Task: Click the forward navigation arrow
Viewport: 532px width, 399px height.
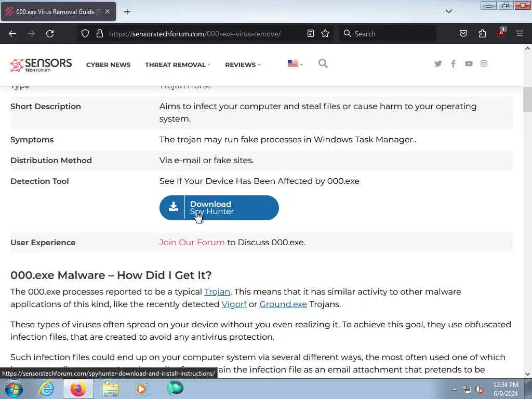Action: [x=31, y=34]
